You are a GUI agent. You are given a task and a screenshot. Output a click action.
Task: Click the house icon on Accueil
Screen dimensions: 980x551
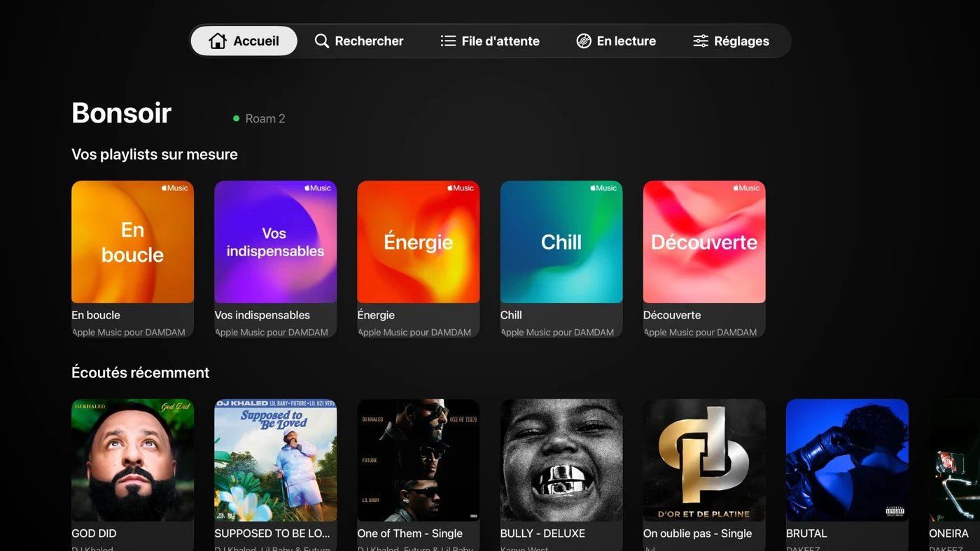218,41
